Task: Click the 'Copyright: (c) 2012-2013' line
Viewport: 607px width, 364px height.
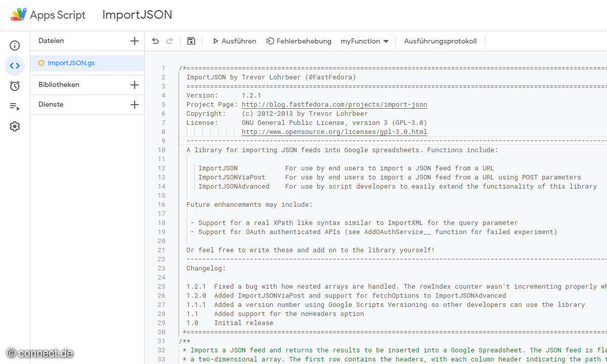Action: click(x=277, y=114)
